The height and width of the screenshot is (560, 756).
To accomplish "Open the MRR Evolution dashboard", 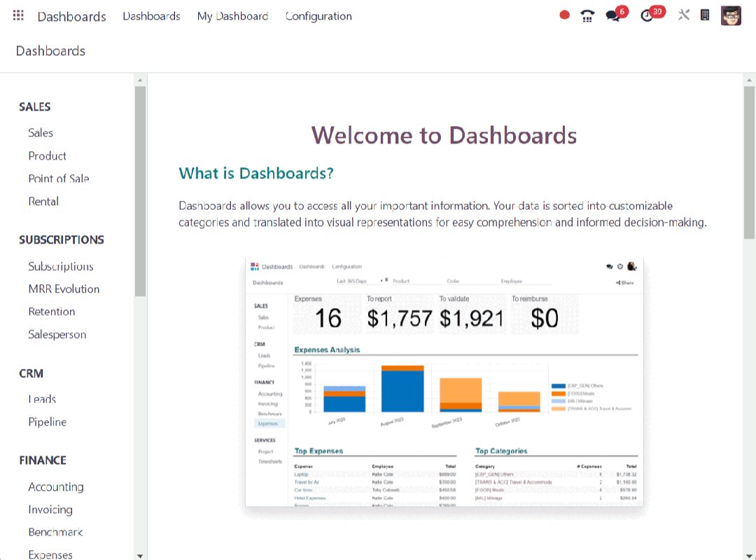I will pyautogui.click(x=64, y=289).
